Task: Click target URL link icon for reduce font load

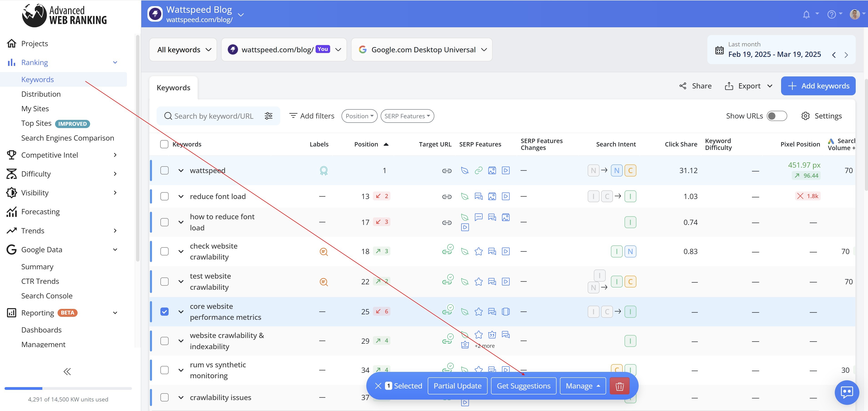Action: click(447, 197)
